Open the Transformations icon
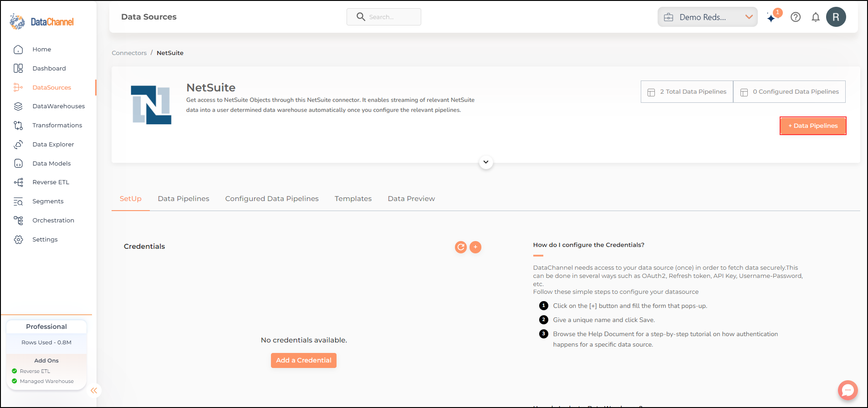Viewport: 868px width, 408px height. click(18, 125)
